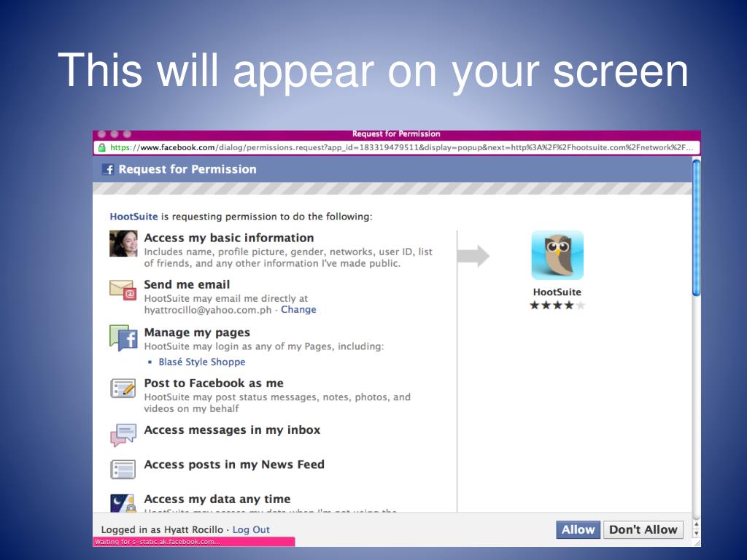This screenshot has height=560, width=747.
Task: Click 'Logged in as Hyatt Rocillo' text
Action: 162,529
